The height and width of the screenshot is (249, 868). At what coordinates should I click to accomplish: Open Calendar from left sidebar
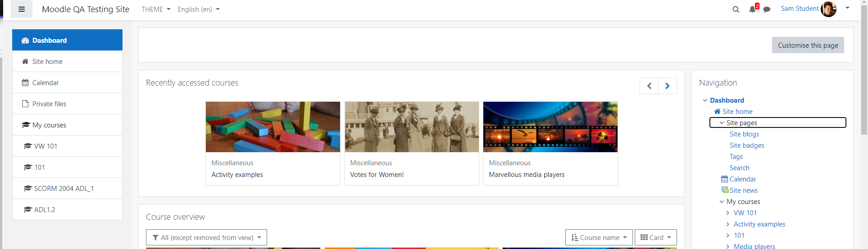[67, 82]
